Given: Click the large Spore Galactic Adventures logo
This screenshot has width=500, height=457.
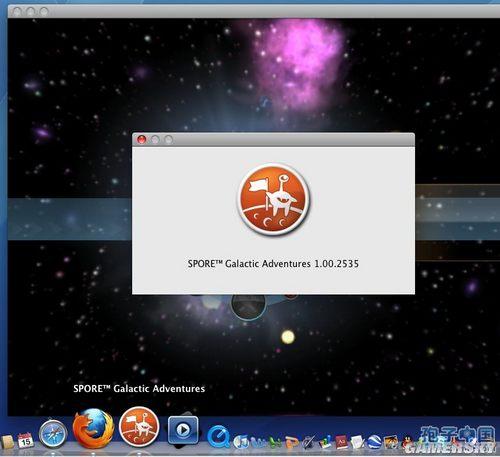Looking at the screenshot, I should (274, 199).
